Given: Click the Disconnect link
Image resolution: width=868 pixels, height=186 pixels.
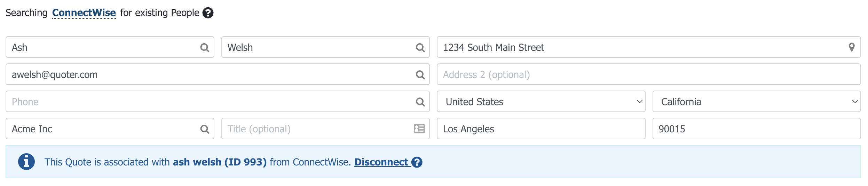Looking at the screenshot, I should click(381, 162).
